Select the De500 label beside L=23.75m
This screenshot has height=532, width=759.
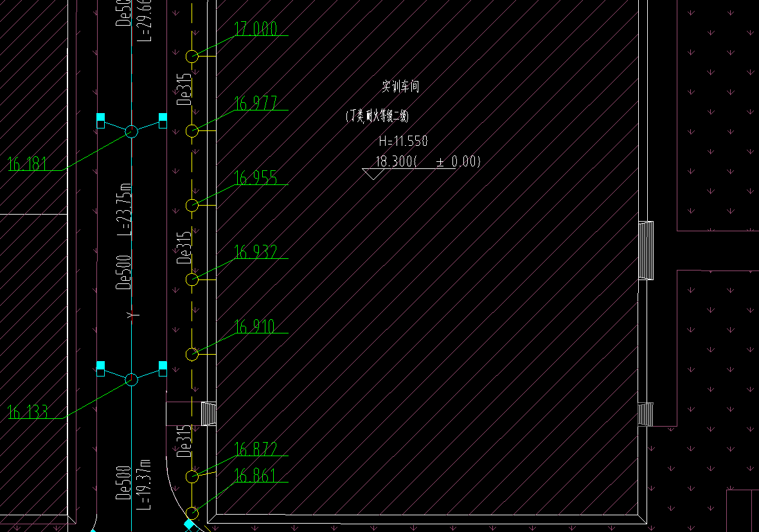(123, 272)
